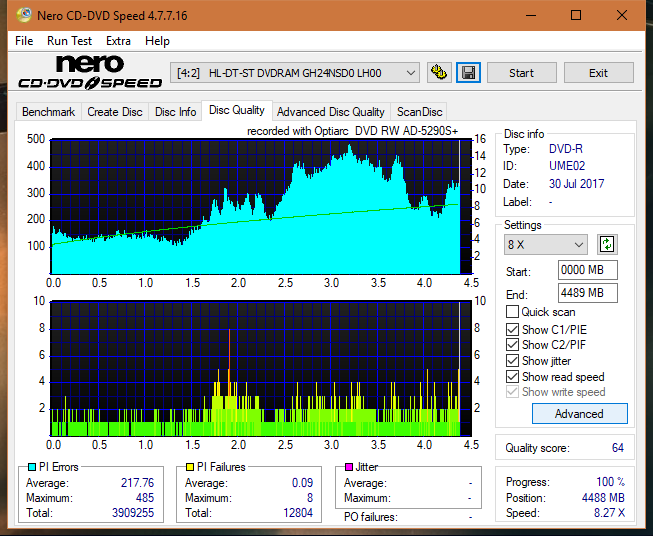Select the Disc Quality tab

(237, 110)
